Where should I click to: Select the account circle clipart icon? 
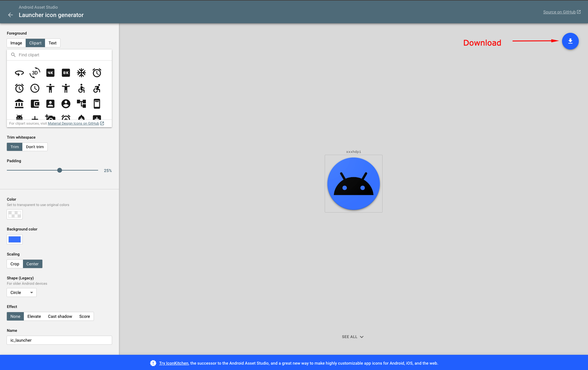coord(66,104)
